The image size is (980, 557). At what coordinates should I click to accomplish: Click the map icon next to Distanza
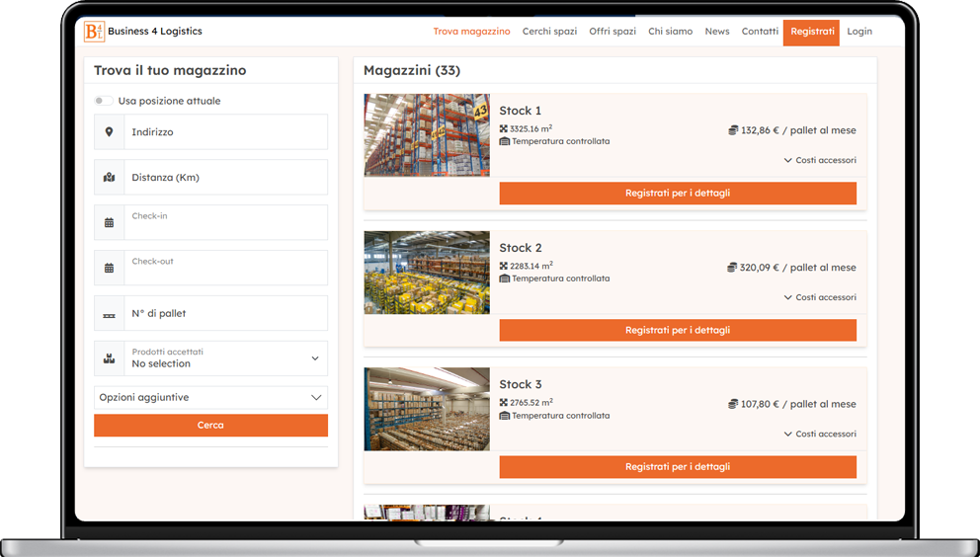[x=109, y=178]
